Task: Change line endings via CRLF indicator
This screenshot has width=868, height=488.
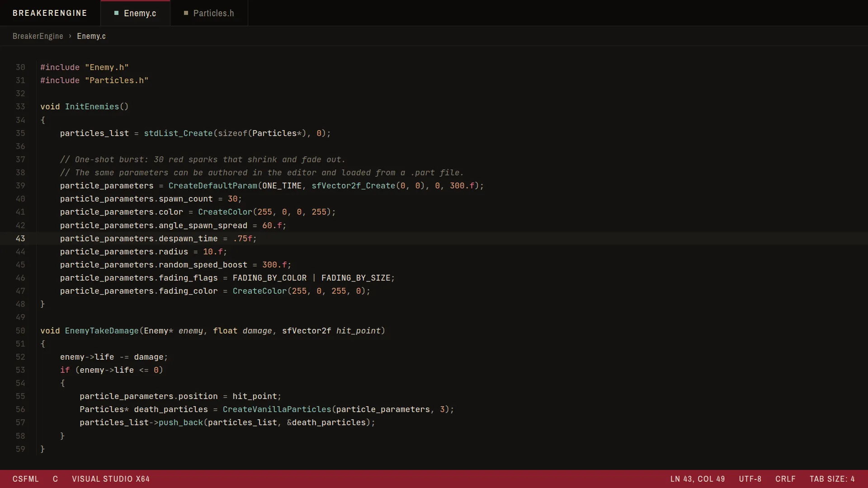Action: (x=785, y=479)
